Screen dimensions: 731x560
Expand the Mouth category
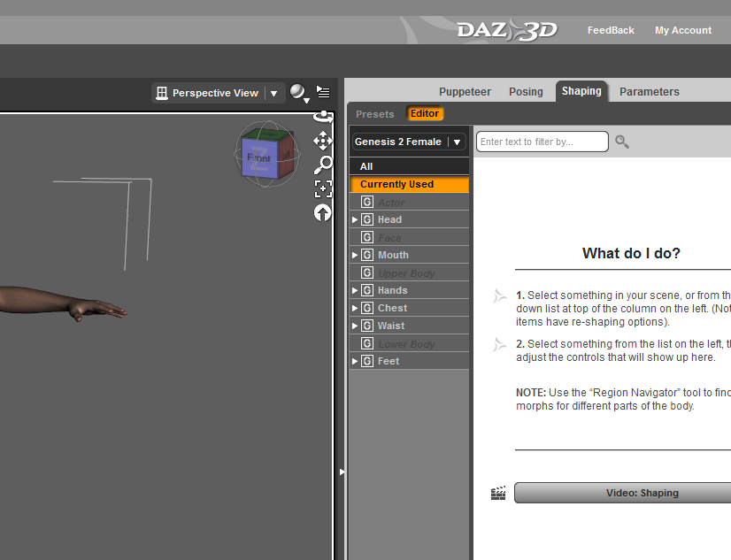click(355, 255)
